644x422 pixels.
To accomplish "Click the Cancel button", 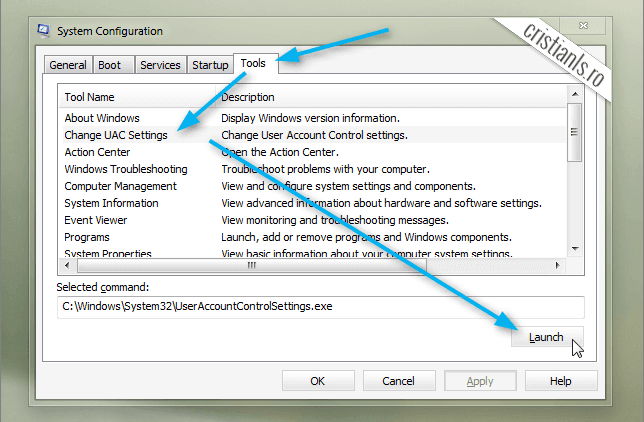I will tap(399, 381).
